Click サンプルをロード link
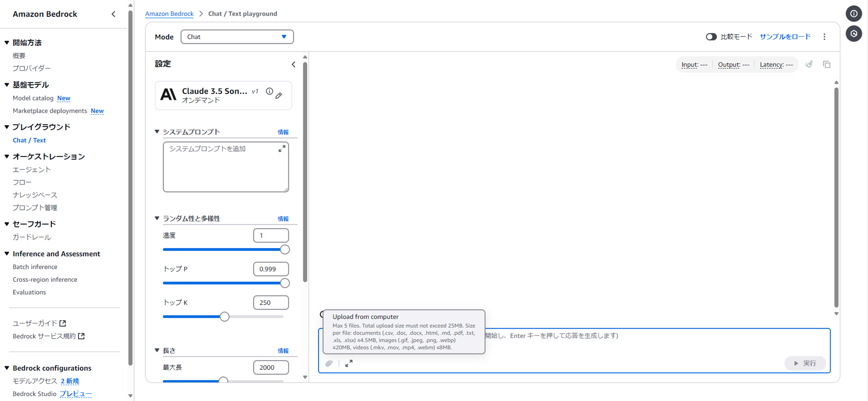Image resolution: width=868 pixels, height=401 pixels. point(785,37)
